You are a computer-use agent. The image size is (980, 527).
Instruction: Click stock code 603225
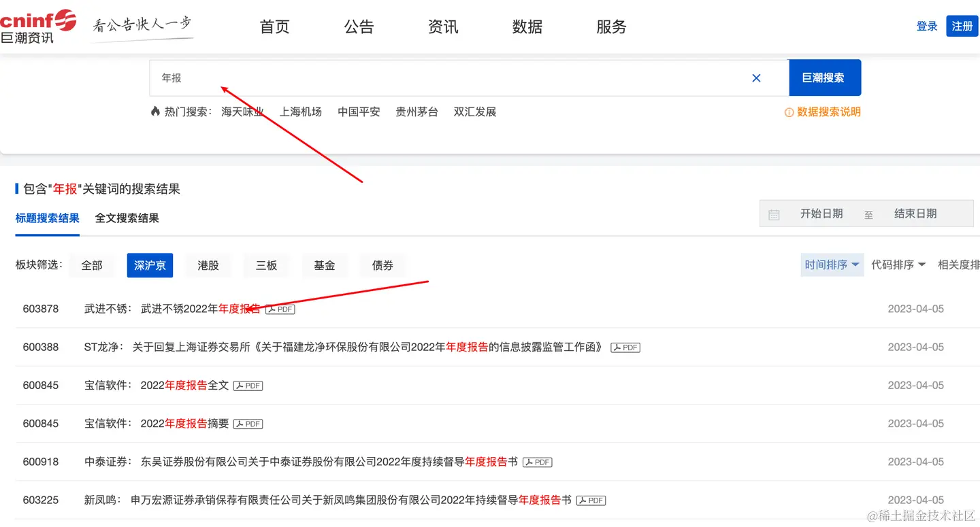(41, 500)
